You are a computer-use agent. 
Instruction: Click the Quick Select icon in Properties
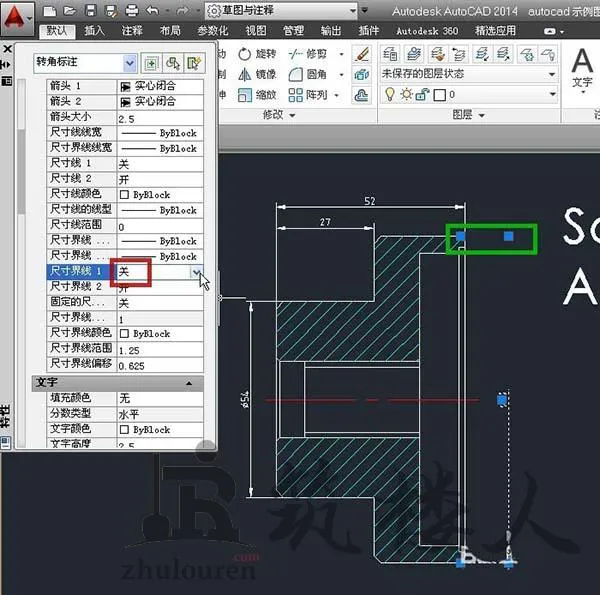195,63
